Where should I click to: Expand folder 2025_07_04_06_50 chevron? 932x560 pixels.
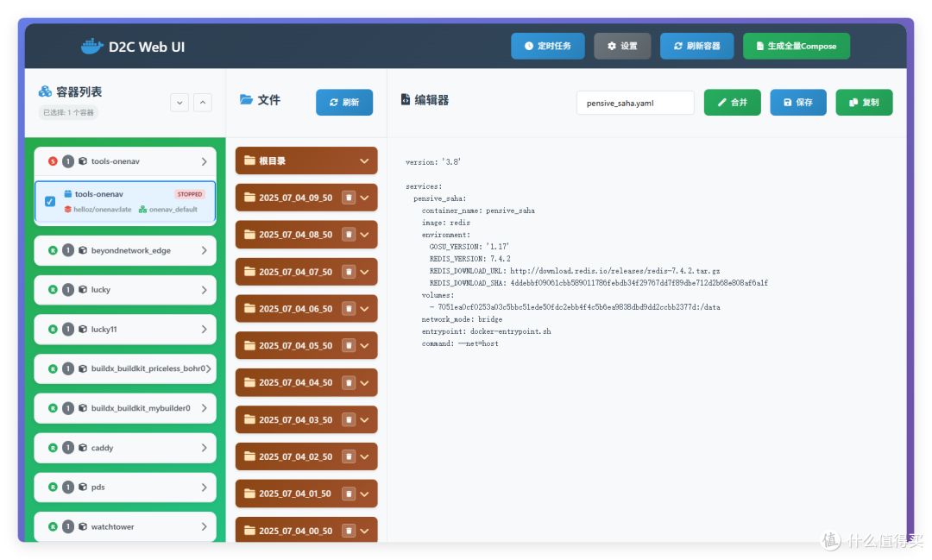click(x=364, y=309)
